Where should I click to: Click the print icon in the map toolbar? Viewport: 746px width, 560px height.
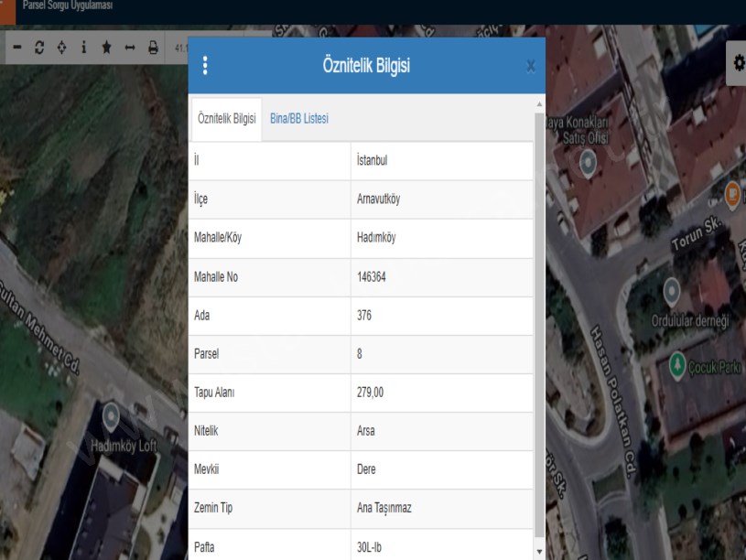pyautogui.click(x=153, y=48)
